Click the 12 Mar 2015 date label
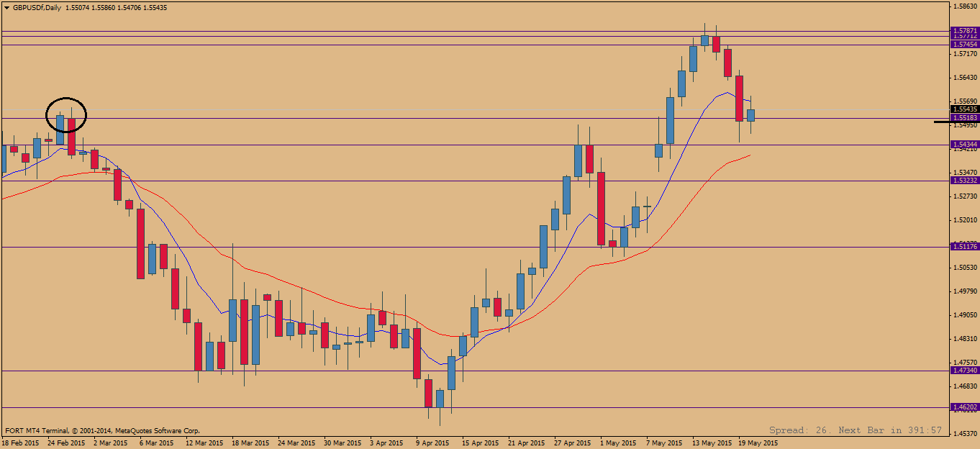980x449 pixels. (205, 443)
